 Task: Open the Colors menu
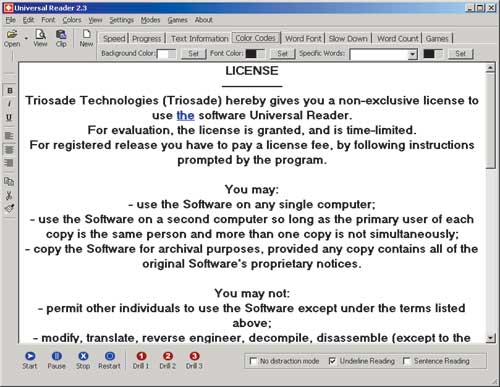(x=72, y=20)
